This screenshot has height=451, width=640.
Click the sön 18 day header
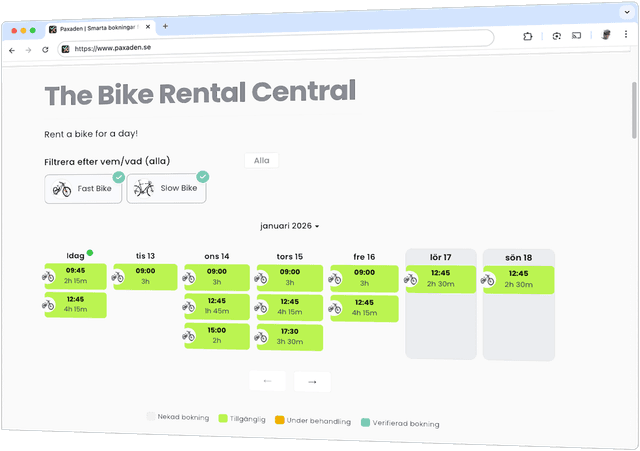pos(518,258)
